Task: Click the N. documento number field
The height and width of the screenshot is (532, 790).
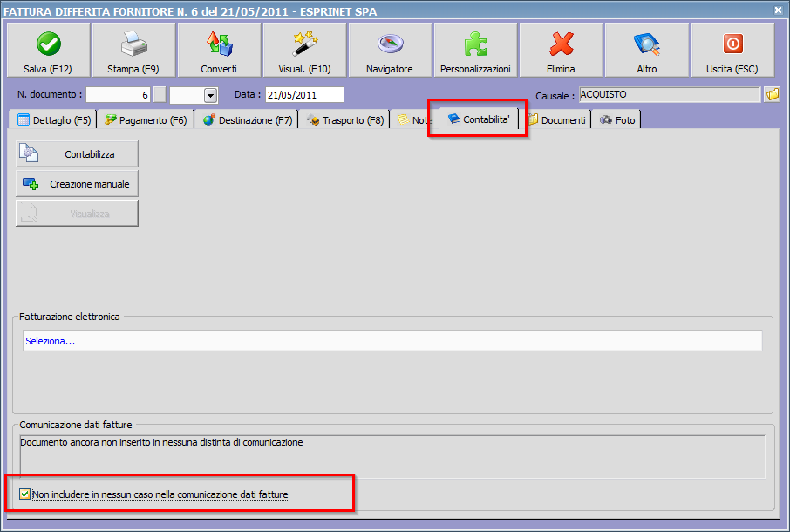Action: pyautogui.click(x=119, y=95)
